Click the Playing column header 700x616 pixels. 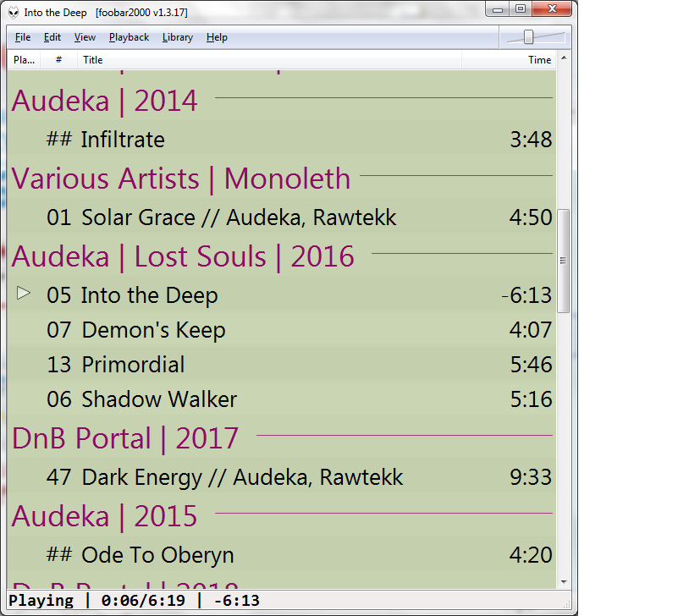coord(24,60)
